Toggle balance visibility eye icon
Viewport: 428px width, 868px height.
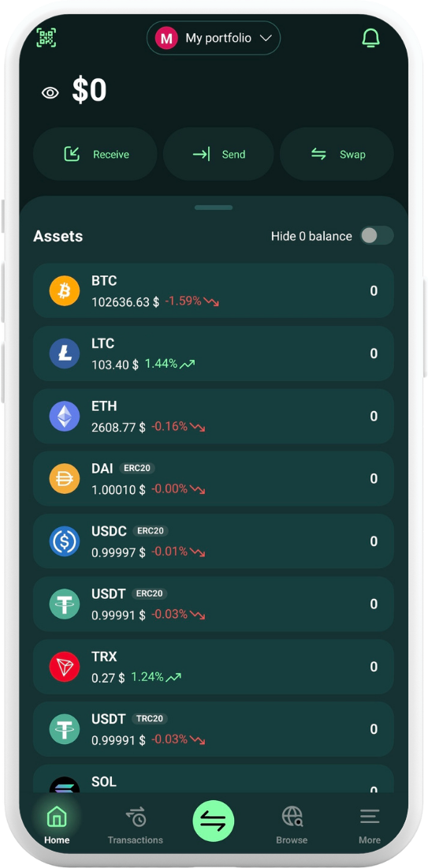coord(50,92)
